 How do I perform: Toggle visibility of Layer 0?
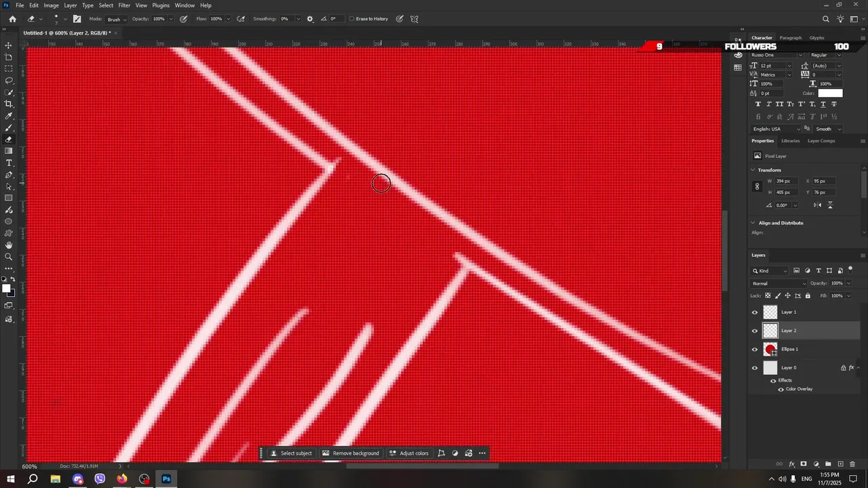(755, 368)
